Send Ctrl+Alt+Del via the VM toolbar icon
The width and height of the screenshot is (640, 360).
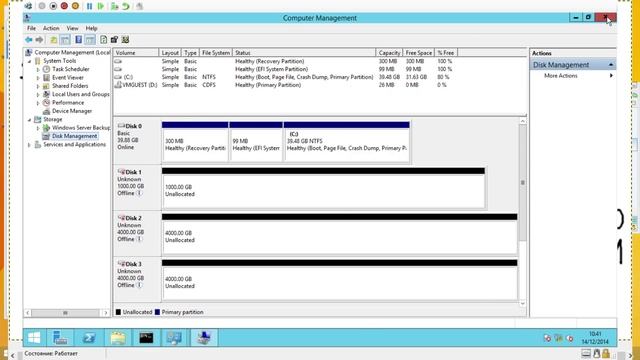click(28, 6)
